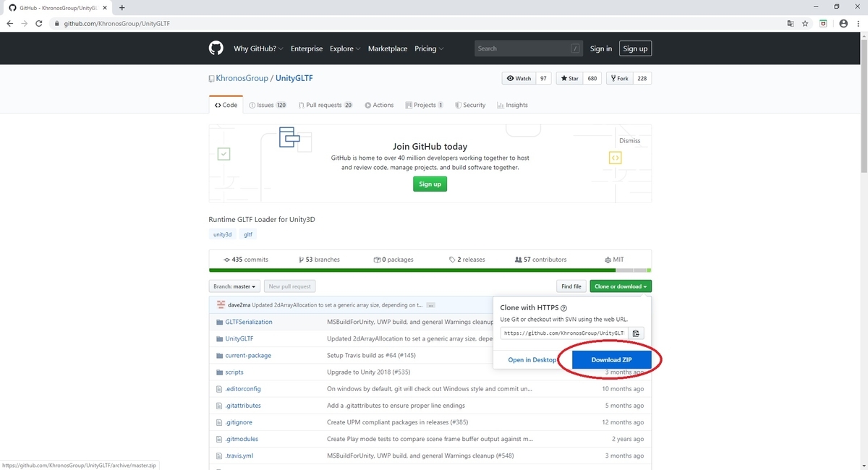Switch to the Issues tab
This screenshot has width=868, height=470.
click(268, 105)
